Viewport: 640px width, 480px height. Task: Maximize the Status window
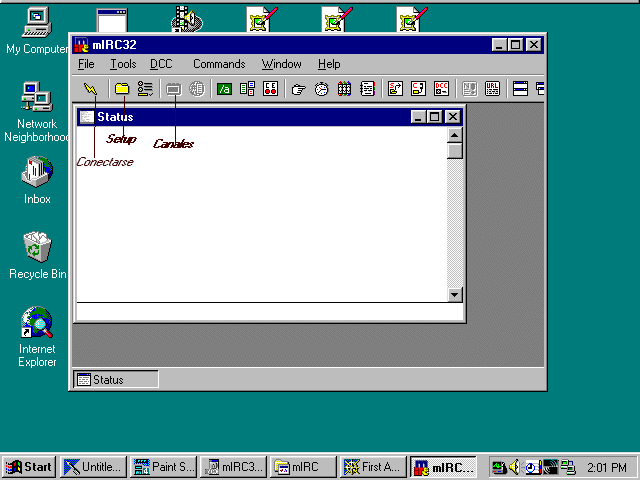[x=435, y=117]
